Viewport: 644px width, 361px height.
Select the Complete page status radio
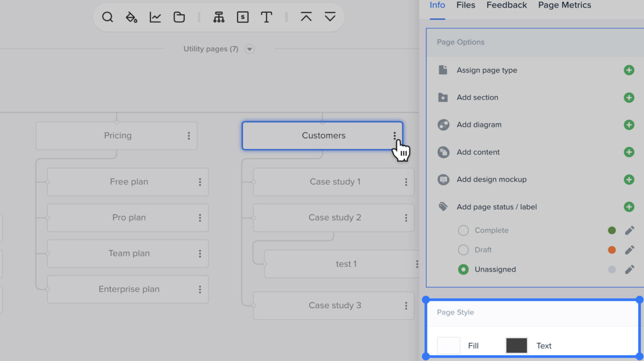tap(463, 230)
